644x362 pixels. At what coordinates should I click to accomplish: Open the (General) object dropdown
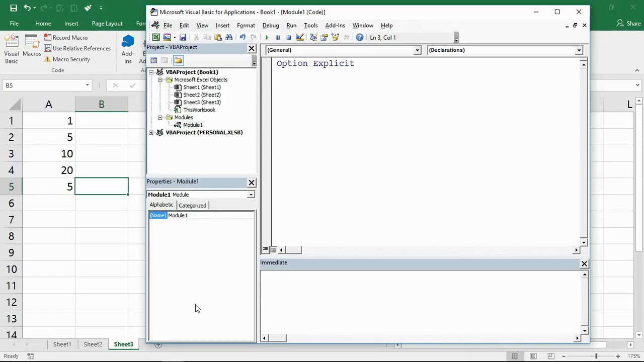[x=417, y=50]
